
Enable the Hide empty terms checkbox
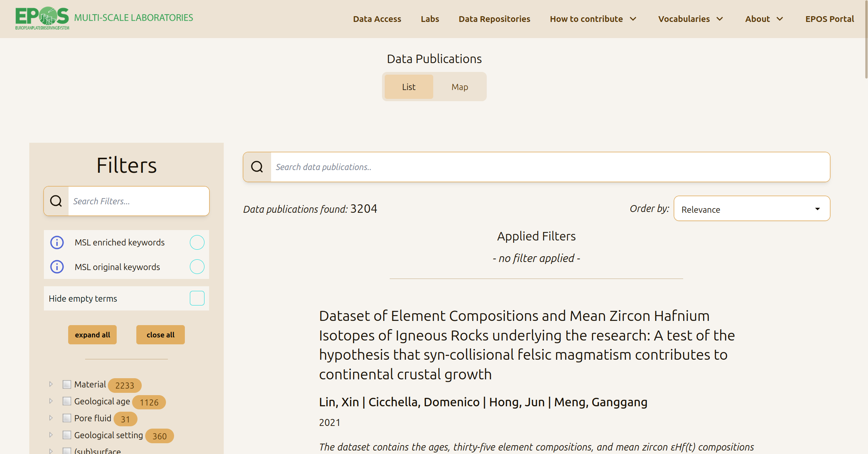197,298
